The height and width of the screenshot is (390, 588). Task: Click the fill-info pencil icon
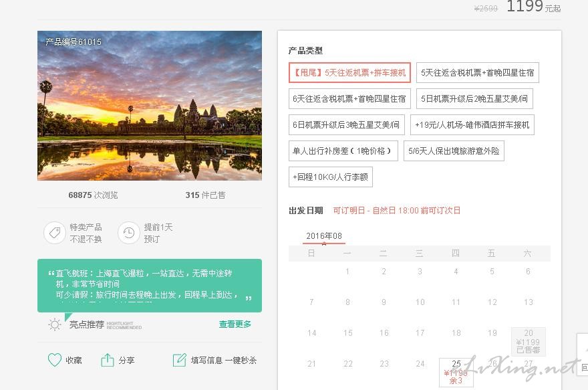pyautogui.click(x=179, y=360)
